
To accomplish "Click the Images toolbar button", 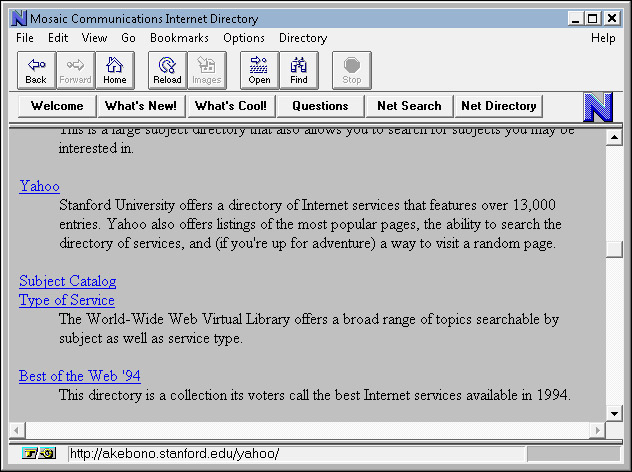I will pyautogui.click(x=207, y=70).
